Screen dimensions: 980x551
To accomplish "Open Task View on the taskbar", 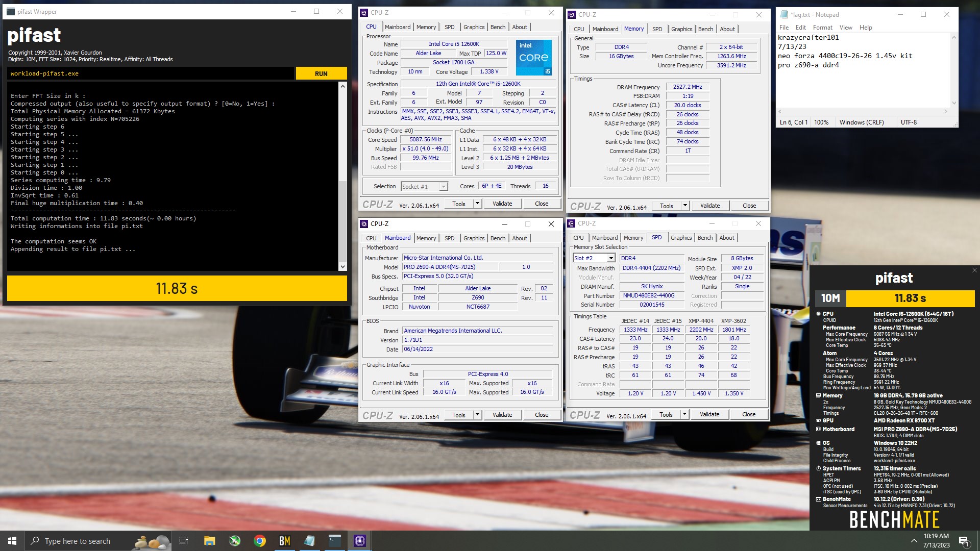I will click(x=184, y=541).
